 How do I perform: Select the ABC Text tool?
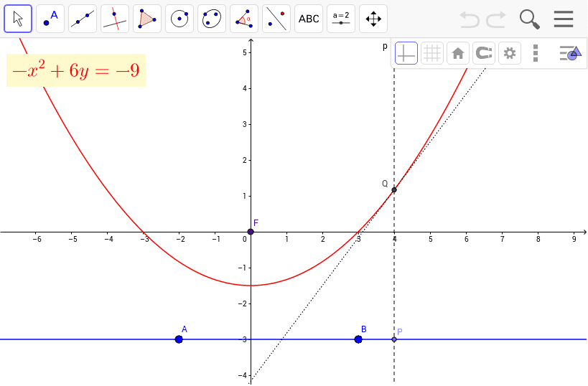click(309, 19)
